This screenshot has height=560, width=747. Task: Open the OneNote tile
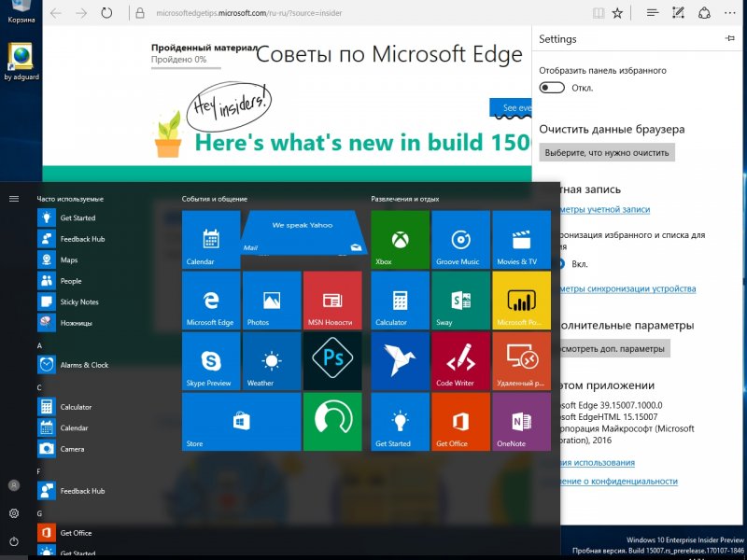[522, 422]
